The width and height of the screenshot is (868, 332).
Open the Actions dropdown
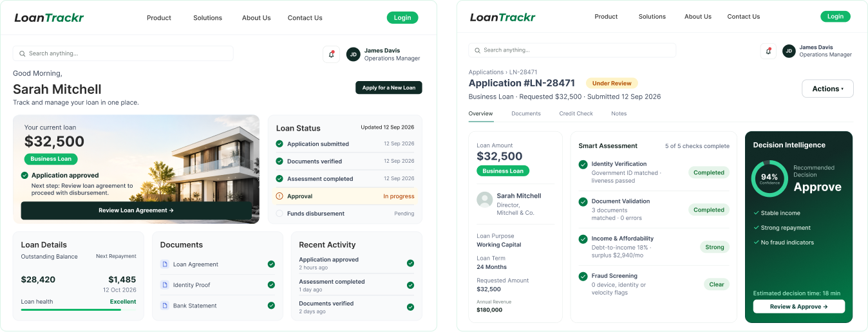pos(827,89)
